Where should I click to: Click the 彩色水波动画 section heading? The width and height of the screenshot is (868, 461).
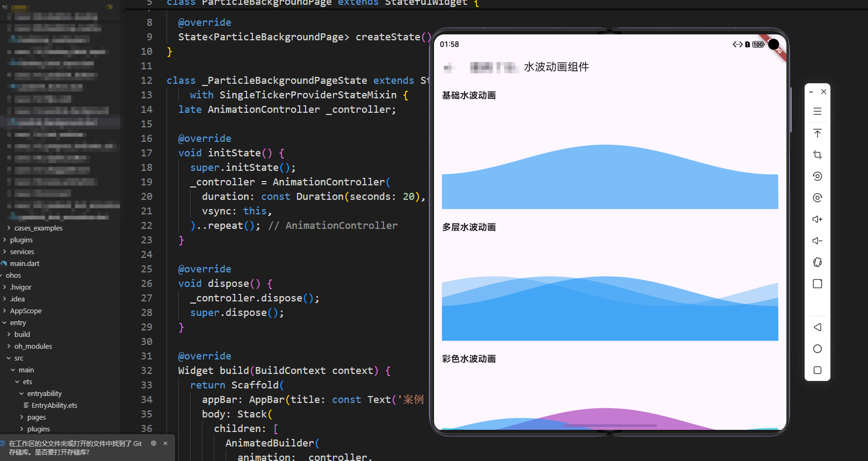click(469, 358)
